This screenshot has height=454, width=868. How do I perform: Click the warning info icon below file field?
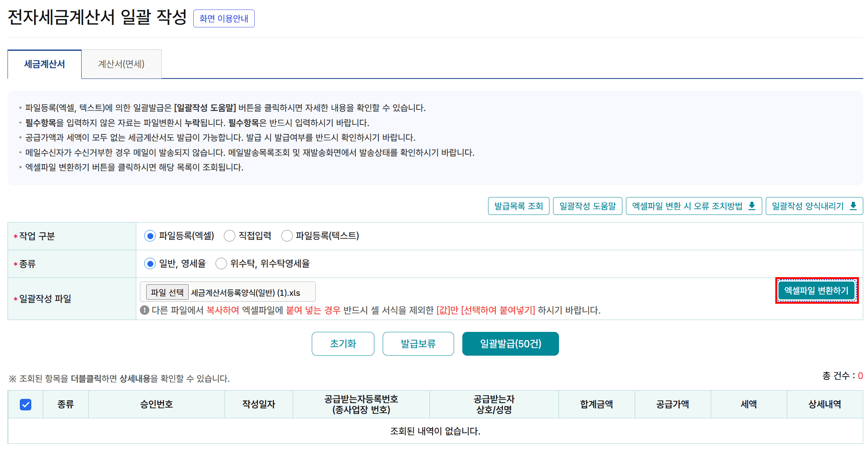[145, 310]
